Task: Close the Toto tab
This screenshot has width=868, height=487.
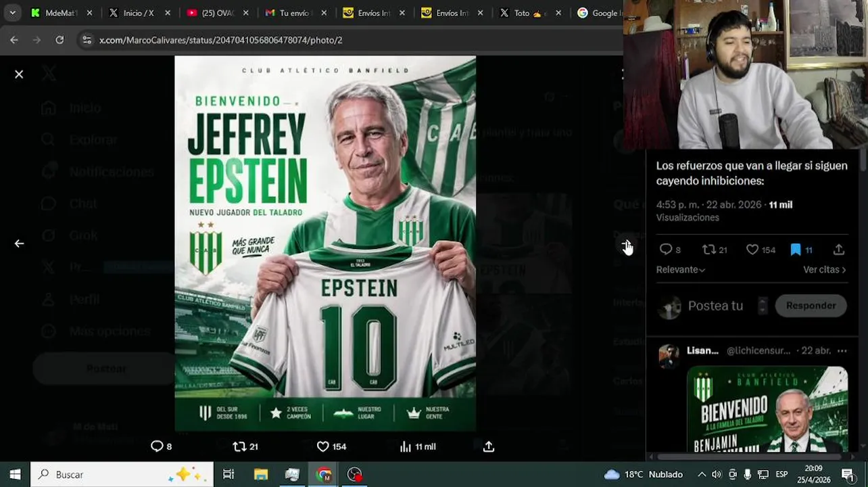Action: pyautogui.click(x=559, y=13)
